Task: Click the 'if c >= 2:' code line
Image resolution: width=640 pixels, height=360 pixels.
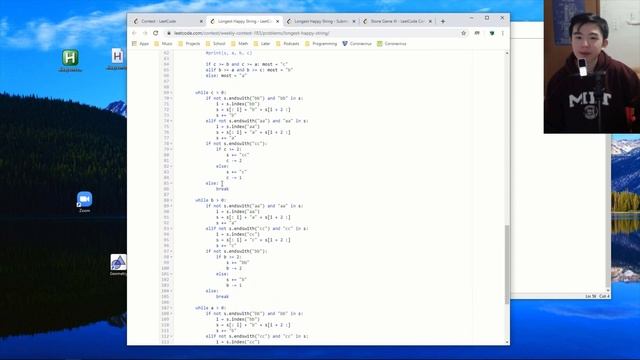Action: pos(229,149)
